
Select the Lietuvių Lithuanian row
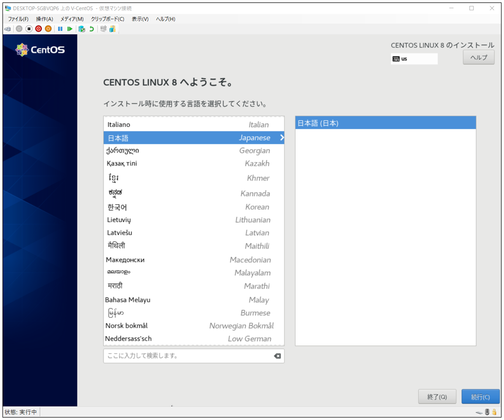tap(194, 220)
